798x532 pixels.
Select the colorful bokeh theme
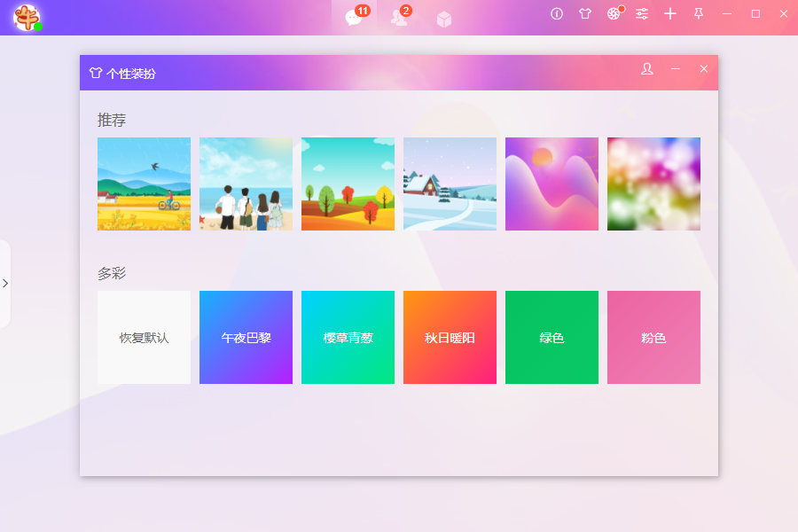click(x=654, y=184)
